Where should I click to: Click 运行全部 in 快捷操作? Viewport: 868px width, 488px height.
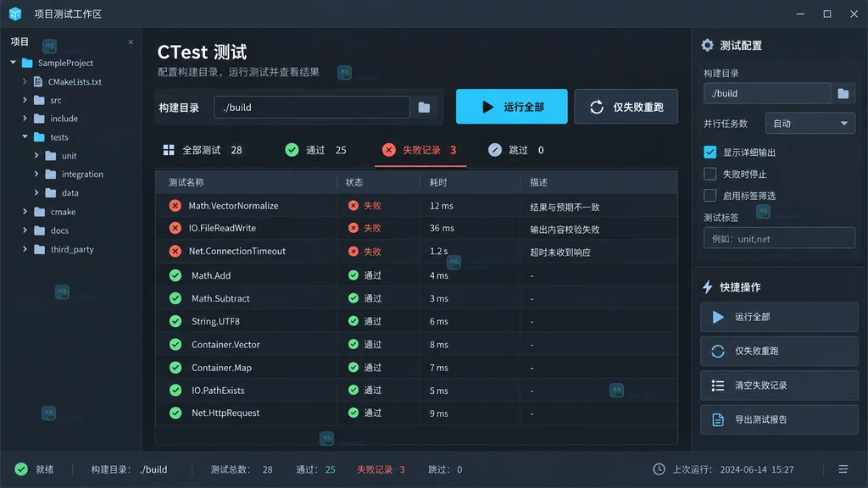coord(780,317)
